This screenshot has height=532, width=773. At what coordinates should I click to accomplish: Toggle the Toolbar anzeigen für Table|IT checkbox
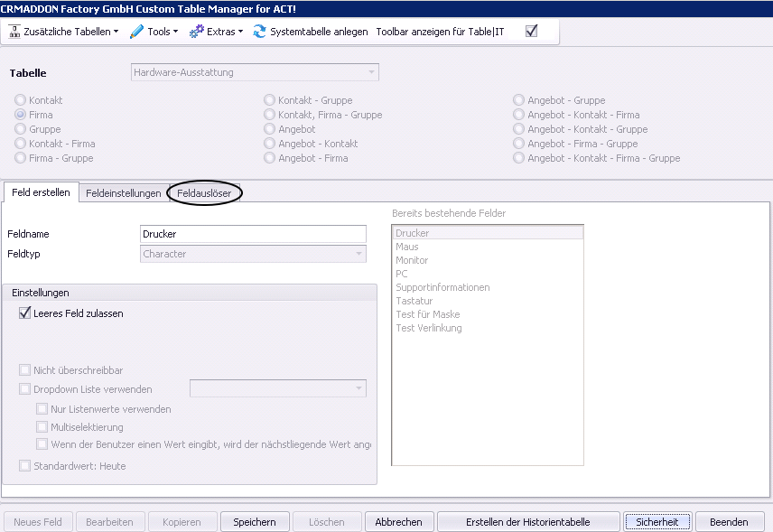click(531, 31)
